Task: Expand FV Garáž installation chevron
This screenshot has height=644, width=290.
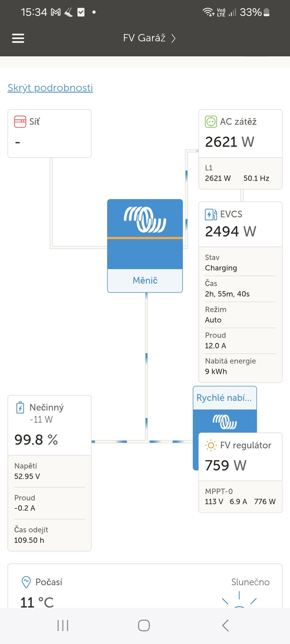Action: pyautogui.click(x=173, y=38)
